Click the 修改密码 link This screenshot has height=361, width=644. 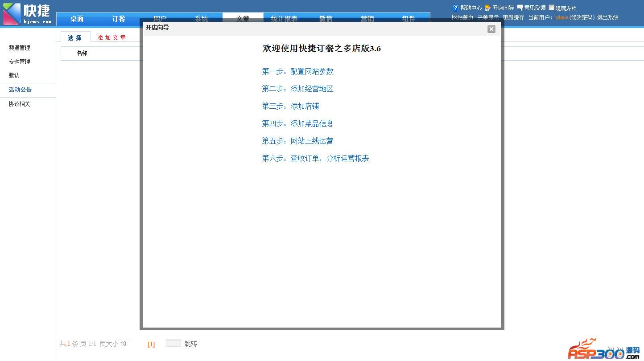(x=582, y=17)
